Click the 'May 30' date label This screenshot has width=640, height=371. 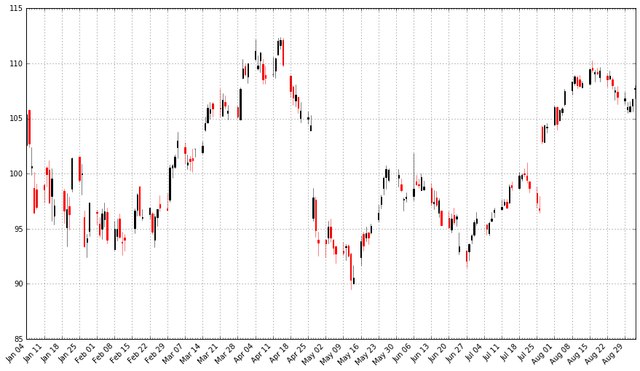coord(384,354)
